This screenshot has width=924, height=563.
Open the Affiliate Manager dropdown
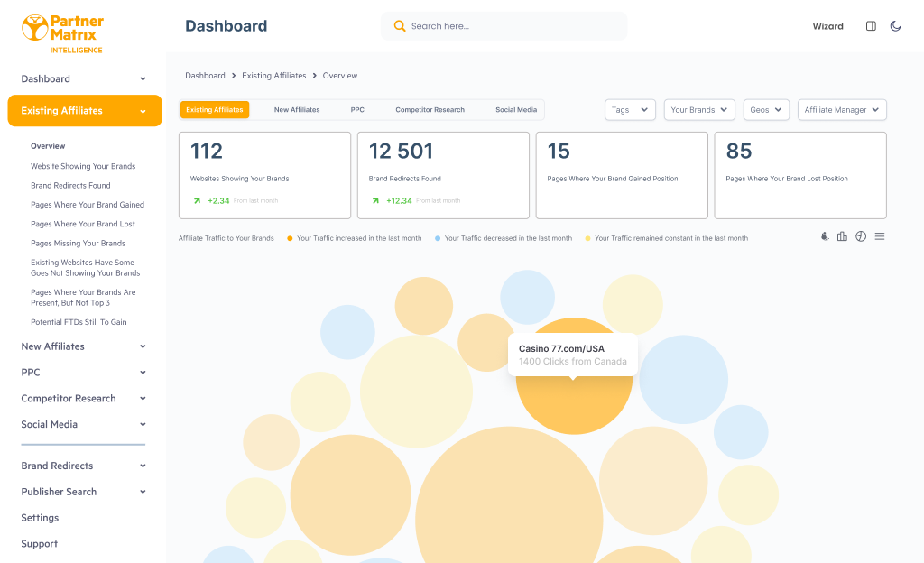click(841, 109)
